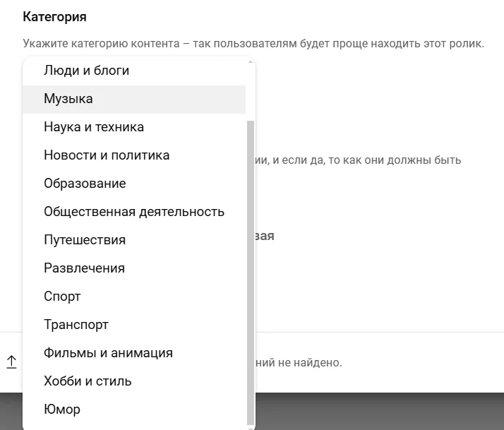Click the 'Категория' section heading

(x=54, y=17)
